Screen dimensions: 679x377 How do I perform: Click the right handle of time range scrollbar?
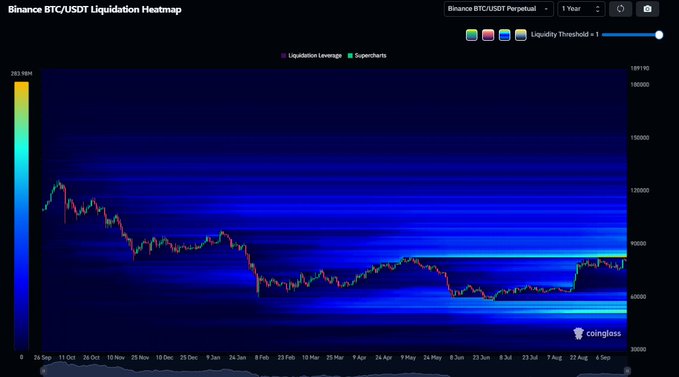point(627,371)
